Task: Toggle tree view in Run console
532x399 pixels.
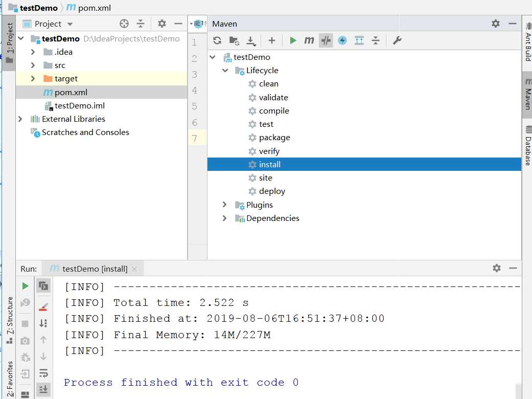Action: pyautogui.click(x=43, y=286)
